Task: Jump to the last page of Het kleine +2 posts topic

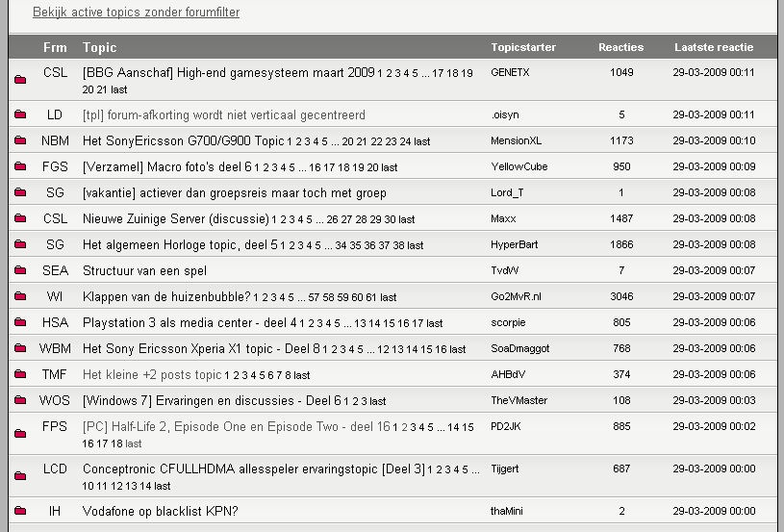Action: click(x=301, y=375)
